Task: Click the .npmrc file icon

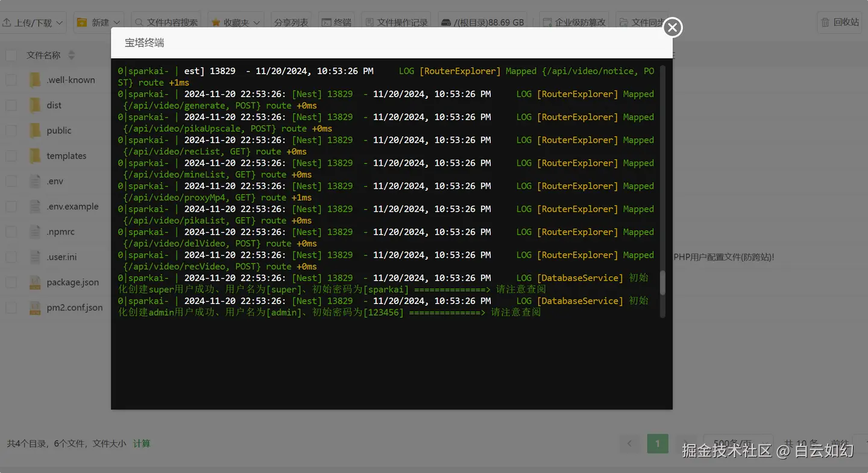Action: 35,232
